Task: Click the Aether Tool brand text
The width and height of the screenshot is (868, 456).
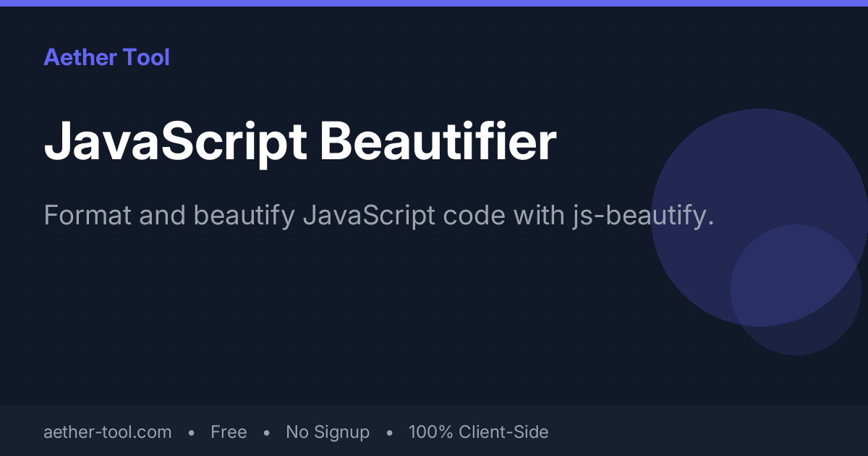Action: (x=106, y=57)
